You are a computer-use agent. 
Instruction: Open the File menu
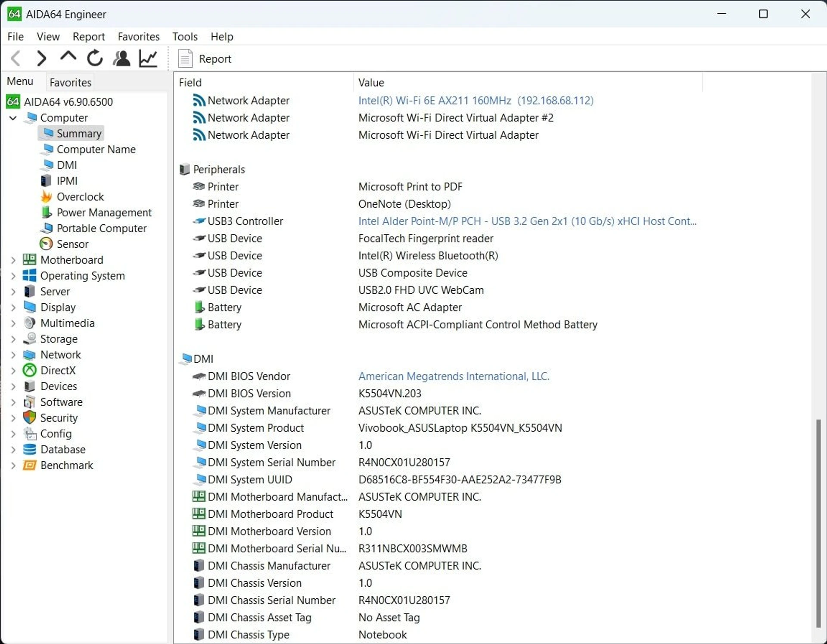click(16, 37)
